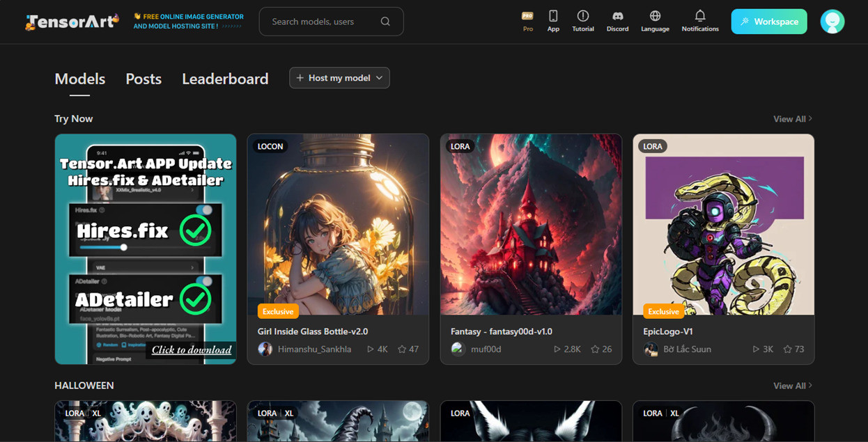868x442 pixels.
Task: Open the Fantasy - fantasy00d-v1.0 thumbnail
Action: (x=531, y=224)
